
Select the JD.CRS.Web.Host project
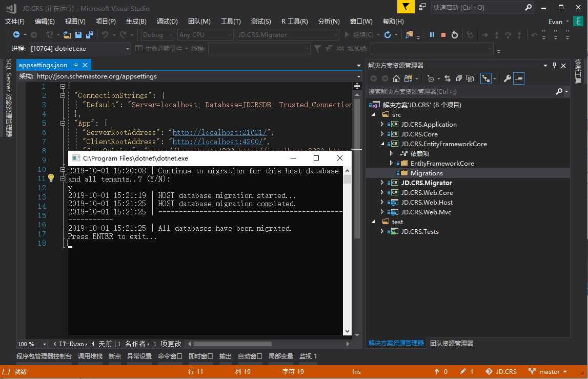coord(427,202)
